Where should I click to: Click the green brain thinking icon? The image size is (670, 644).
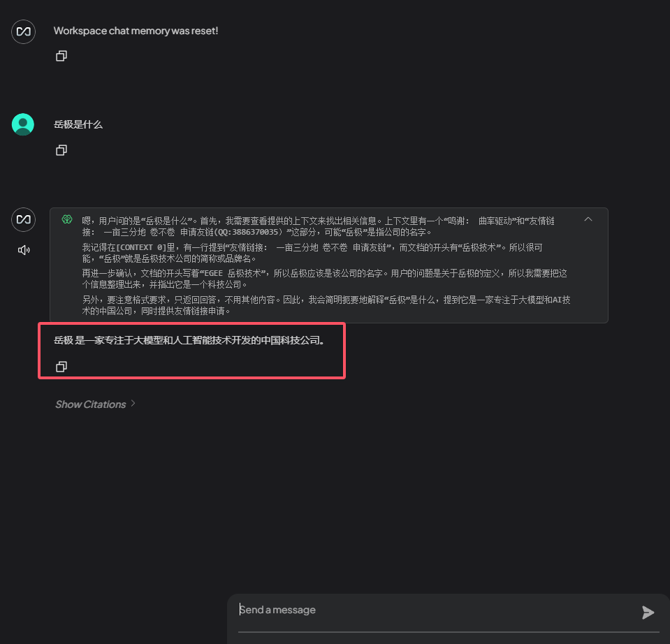tap(67, 219)
